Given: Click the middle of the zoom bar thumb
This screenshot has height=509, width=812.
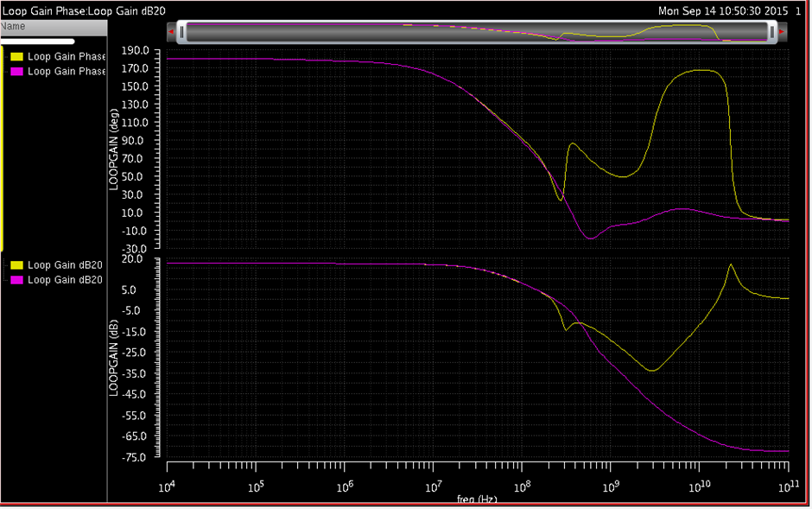Looking at the screenshot, I should (476, 32).
